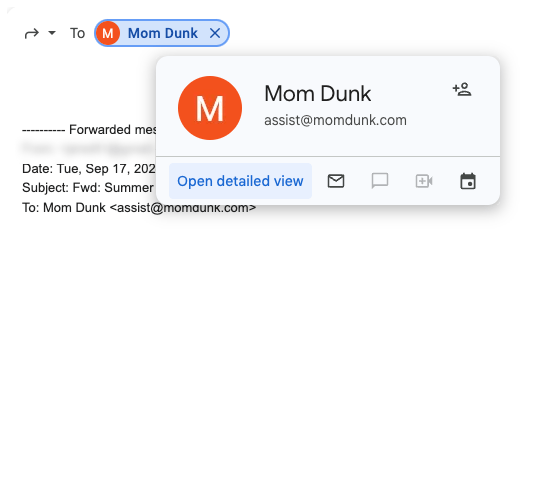The image size is (546, 498).
Task: Click assist@momdunk.com in the contact card
Action: (x=335, y=120)
